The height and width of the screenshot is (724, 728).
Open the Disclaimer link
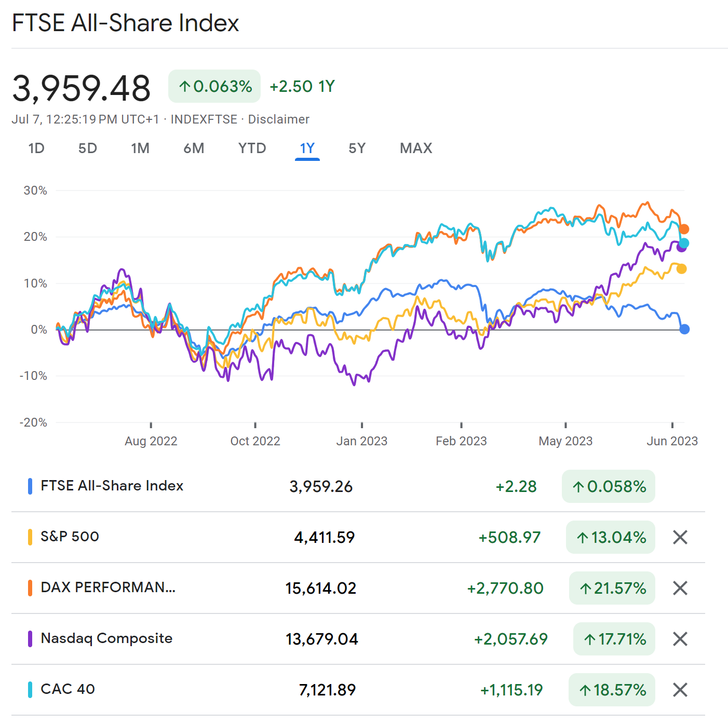279,119
